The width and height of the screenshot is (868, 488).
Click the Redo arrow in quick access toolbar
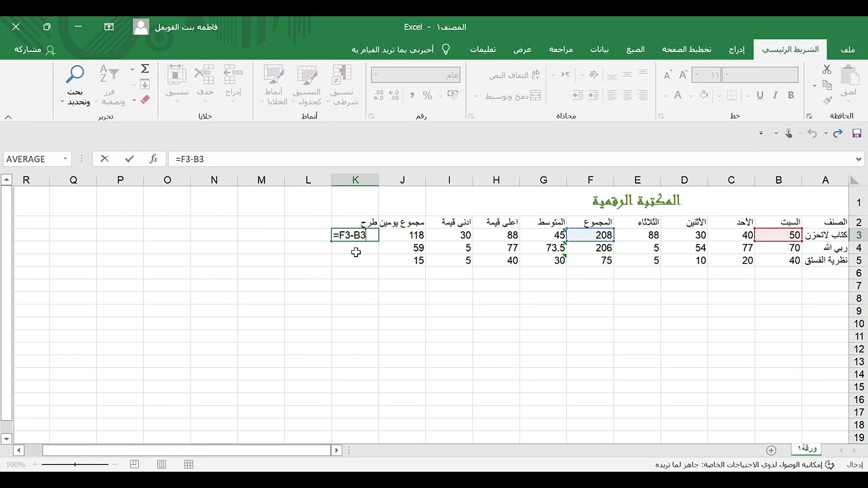click(x=837, y=134)
